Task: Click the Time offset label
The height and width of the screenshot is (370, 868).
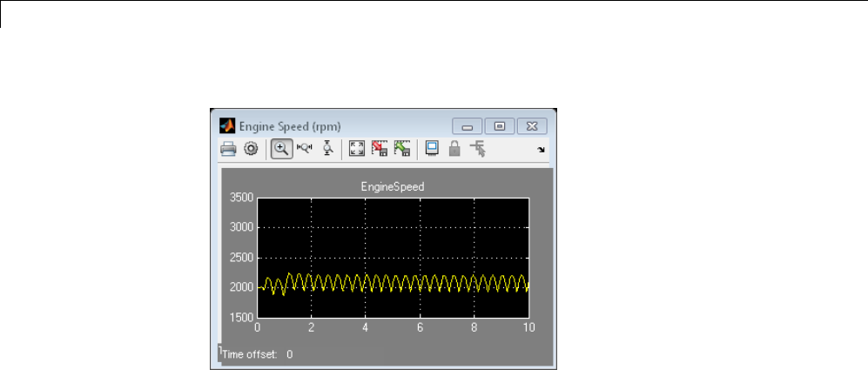Action: (250, 354)
